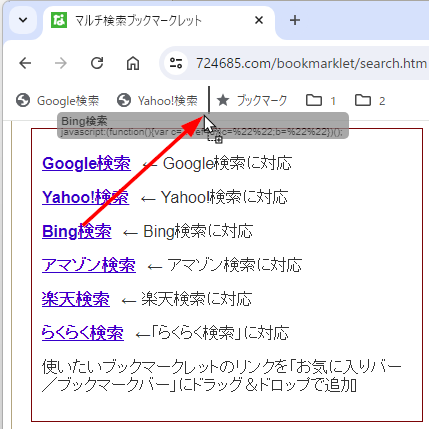Click the らくらく検索 bookmarklet link
This screenshot has width=429, height=429.
[x=83, y=333]
